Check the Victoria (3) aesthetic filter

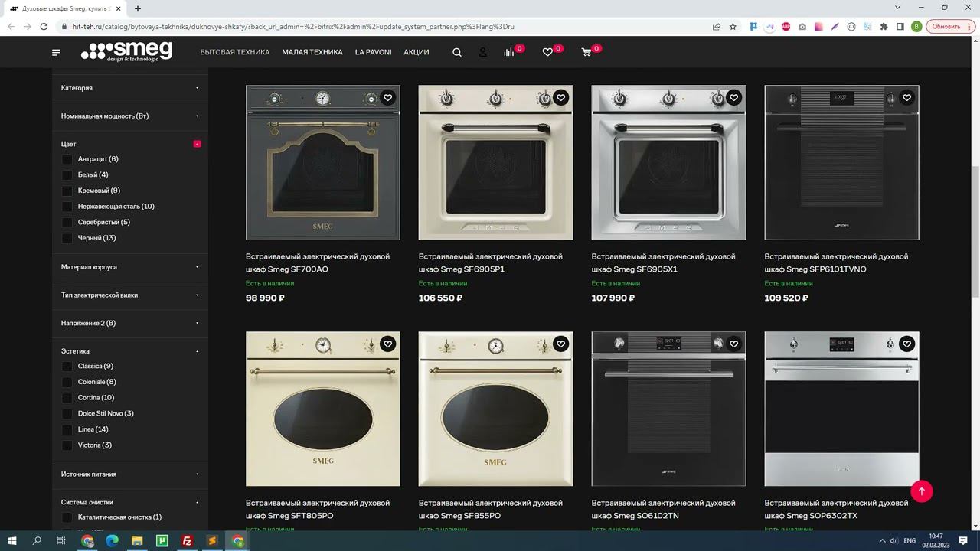click(x=67, y=445)
